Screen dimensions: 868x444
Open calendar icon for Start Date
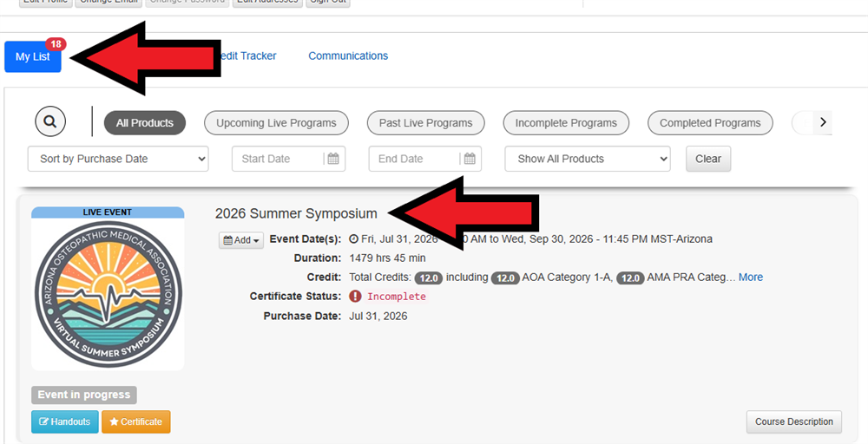click(333, 159)
